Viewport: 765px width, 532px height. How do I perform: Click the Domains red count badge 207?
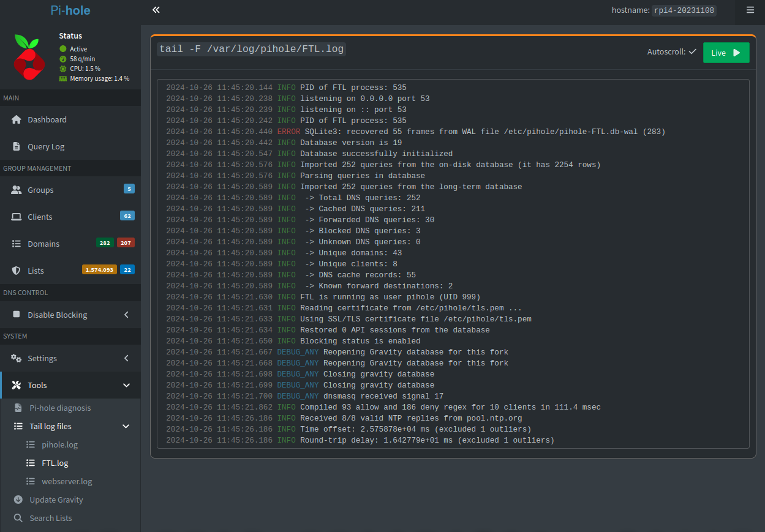coord(126,243)
